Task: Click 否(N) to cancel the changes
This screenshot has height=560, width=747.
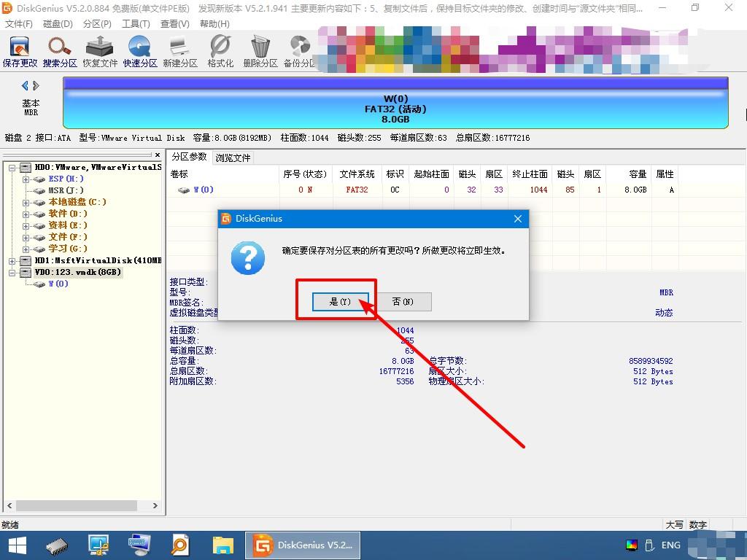Action: pyautogui.click(x=403, y=302)
